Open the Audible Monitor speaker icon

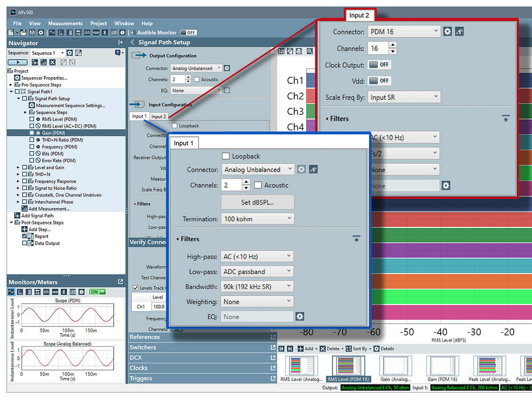coord(133,32)
